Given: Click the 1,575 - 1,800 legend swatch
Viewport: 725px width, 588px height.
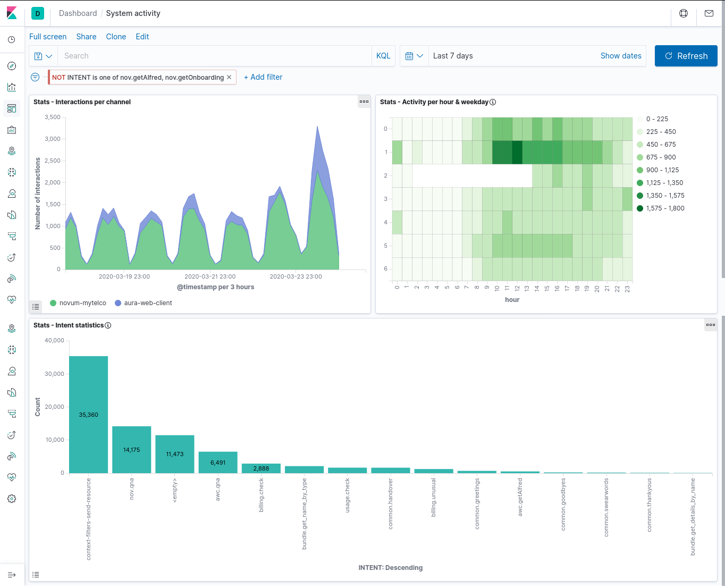Looking at the screenshot, I should pyautogui.click(x=640, y=208).
